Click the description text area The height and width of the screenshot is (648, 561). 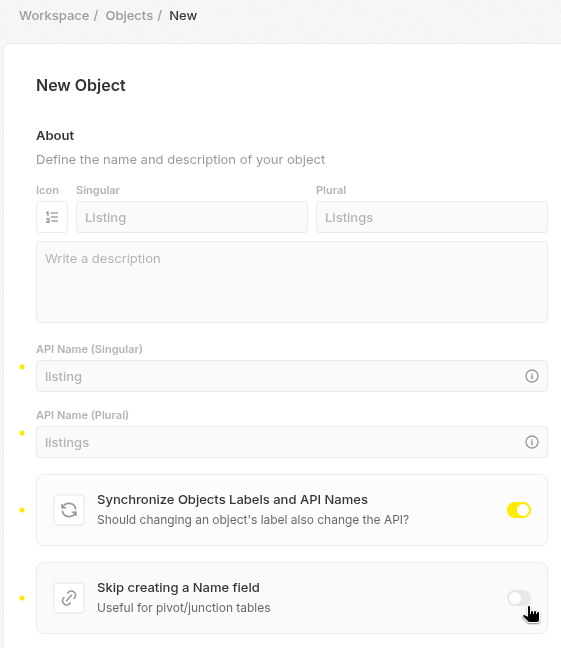292,282
